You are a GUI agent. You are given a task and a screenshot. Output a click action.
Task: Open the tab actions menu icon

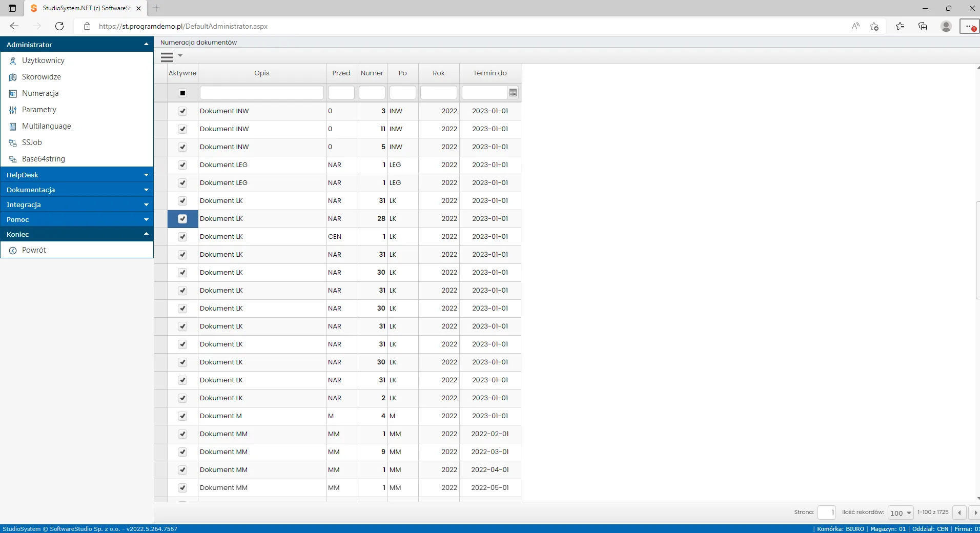[12, 8]
